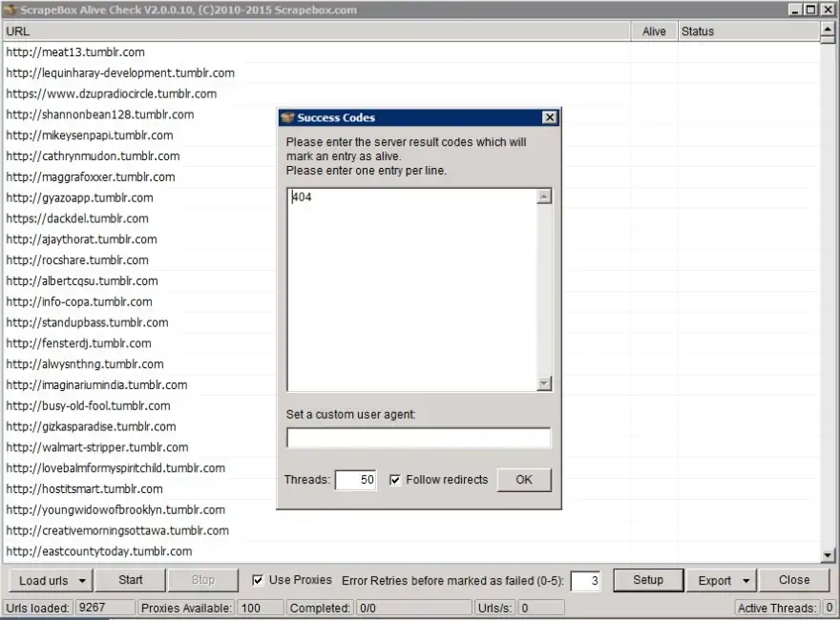This screenshot has height=620, width=840.
Task: Click URL list scroll down arrow
Action: (x=828, y=555)
